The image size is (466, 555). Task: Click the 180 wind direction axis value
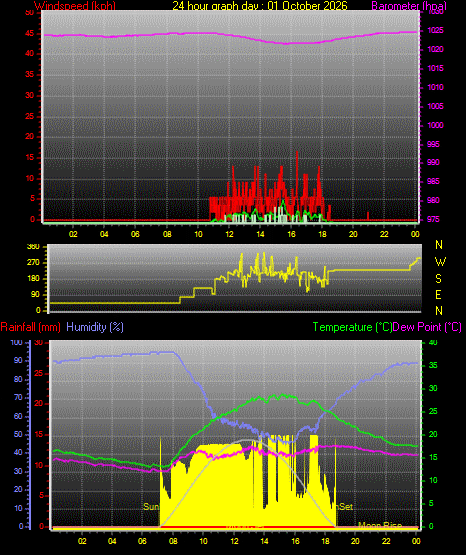(34, 279)
